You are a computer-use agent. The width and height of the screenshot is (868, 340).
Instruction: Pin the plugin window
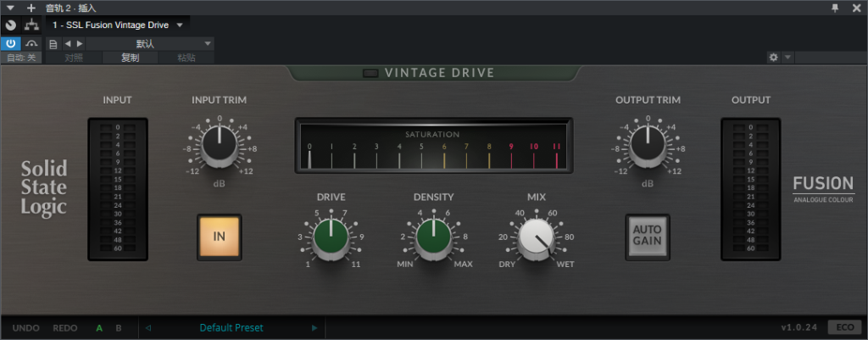pyautogui.click(x=835, y=8)
